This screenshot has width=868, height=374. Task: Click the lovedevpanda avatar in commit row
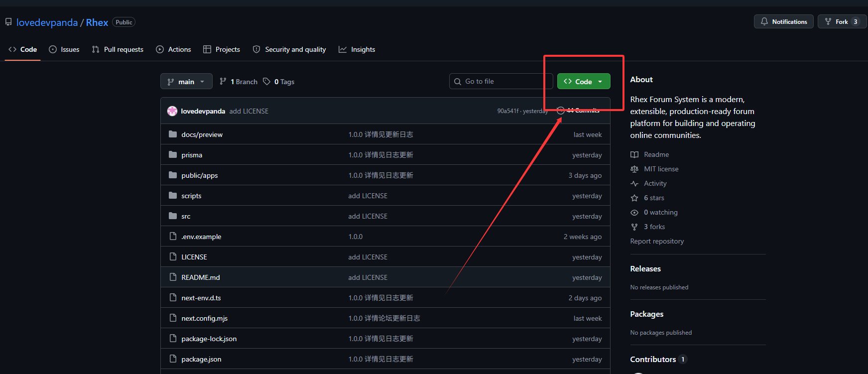[x=172, y=111]
